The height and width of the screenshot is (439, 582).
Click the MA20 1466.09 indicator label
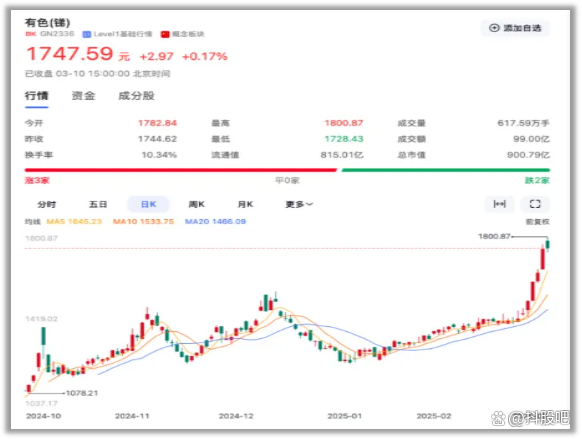coord(215,222)
